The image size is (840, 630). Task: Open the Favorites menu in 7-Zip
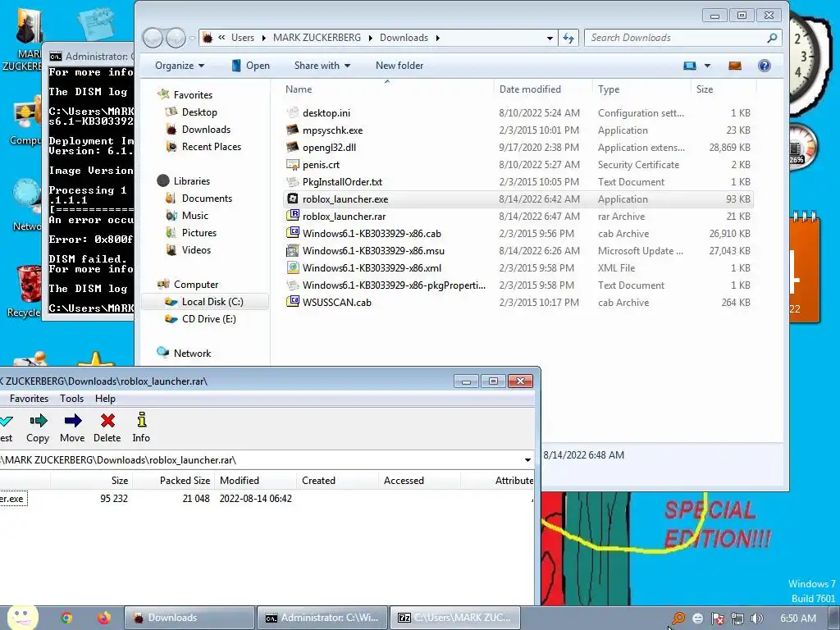pyautogui.click(x=29, y=398)
